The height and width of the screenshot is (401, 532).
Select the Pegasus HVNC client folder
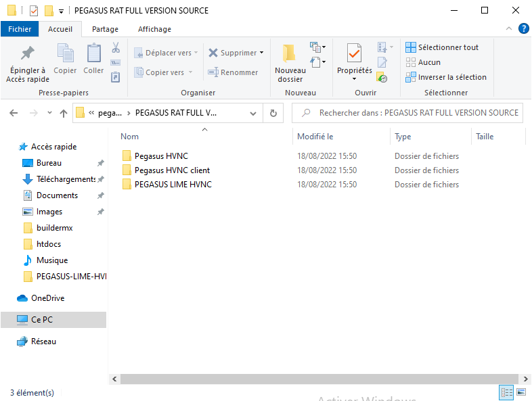coord(166,170)
